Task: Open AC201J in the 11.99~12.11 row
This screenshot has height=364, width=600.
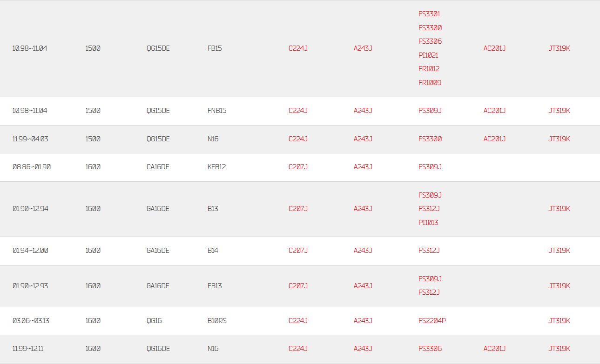Action: [494, 349]
